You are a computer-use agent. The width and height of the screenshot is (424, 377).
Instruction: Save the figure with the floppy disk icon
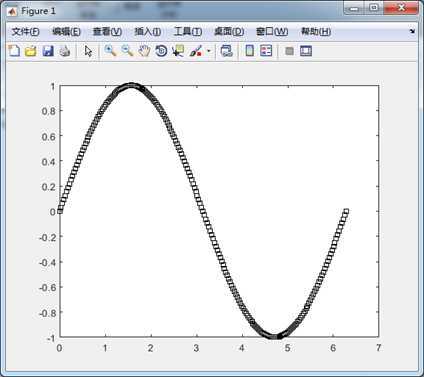(48, 51)
